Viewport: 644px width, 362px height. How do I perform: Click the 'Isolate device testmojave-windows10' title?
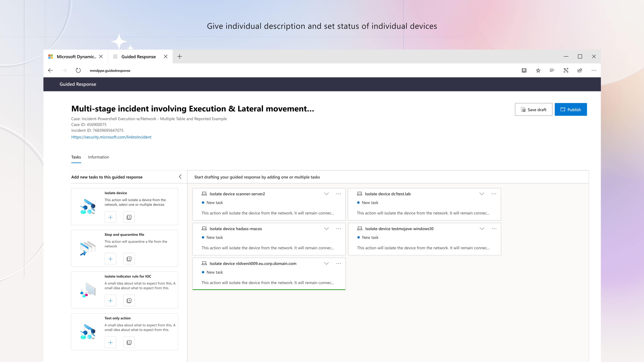pyautogui.click(x=399, y=229)
